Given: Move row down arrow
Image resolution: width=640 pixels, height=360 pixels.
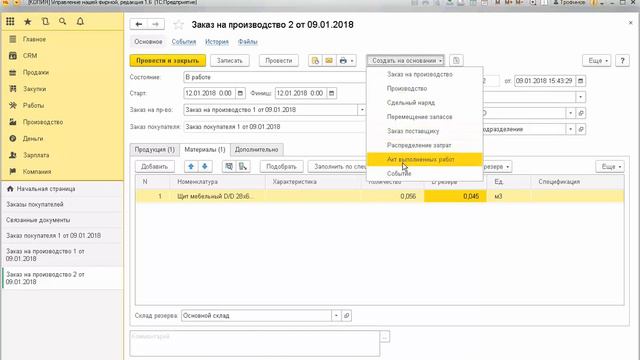Looking at the screenshot, I should 204,166.
